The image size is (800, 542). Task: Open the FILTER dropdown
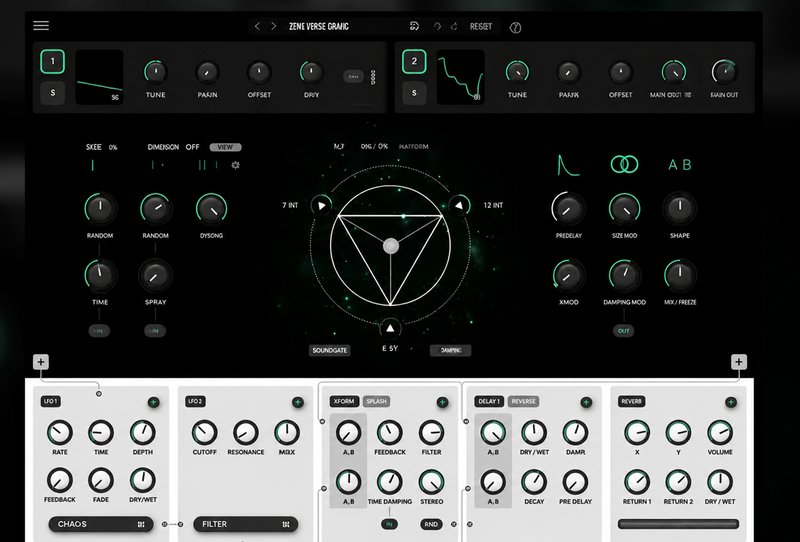click(245, 524)
